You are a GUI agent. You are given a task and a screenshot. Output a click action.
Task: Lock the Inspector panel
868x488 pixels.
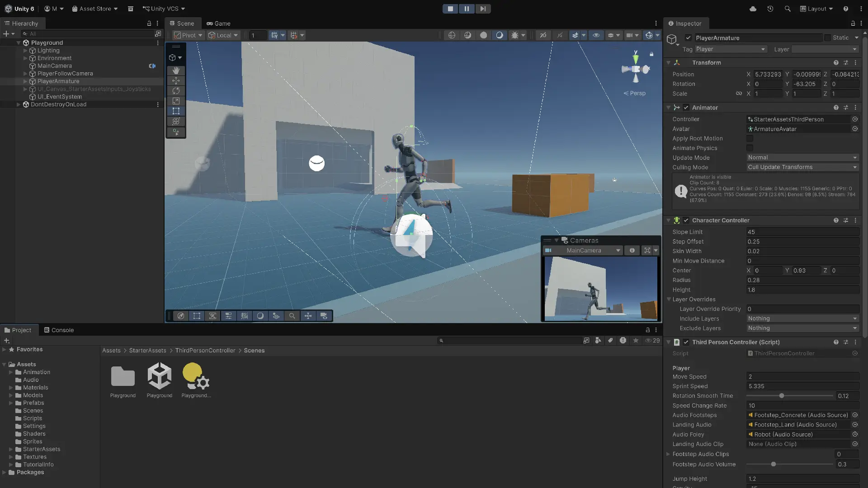click(853, 23)
